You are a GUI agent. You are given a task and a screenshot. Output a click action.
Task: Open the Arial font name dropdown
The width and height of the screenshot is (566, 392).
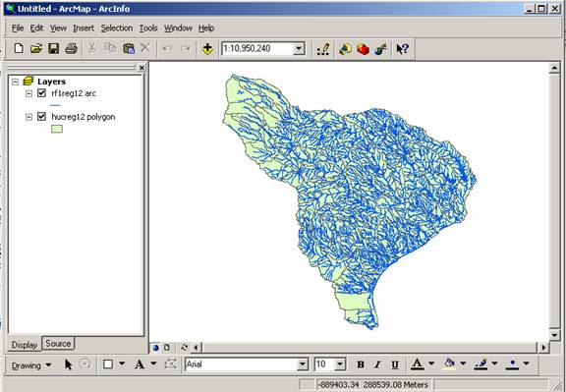pyautogui.click(x=303, y=364)
